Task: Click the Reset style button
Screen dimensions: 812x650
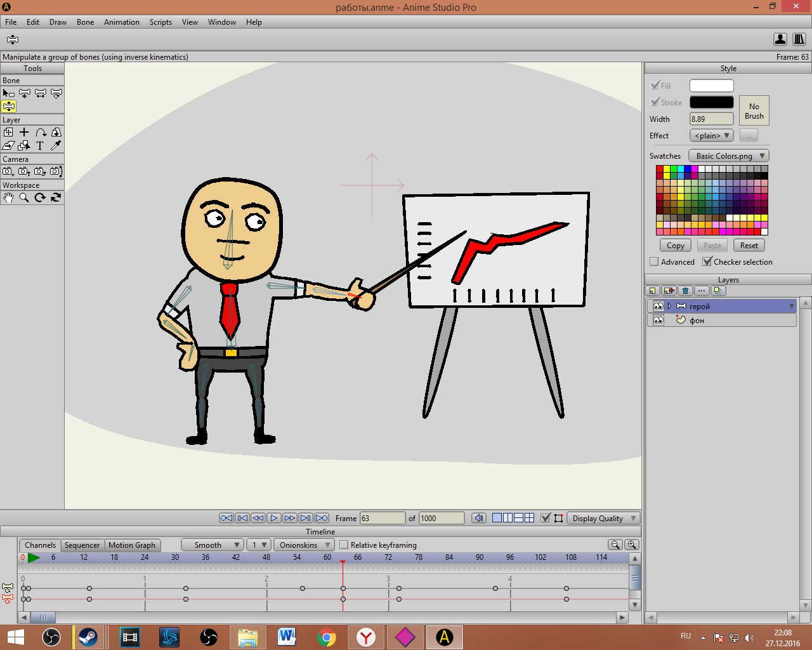Action: click(x=749, y=246)
